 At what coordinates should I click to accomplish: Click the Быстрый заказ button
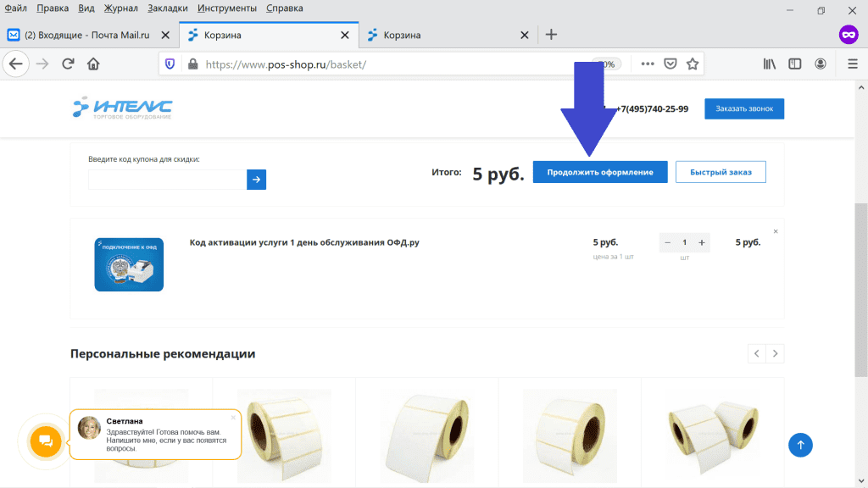pyautogui.click(x=721, y=172)
